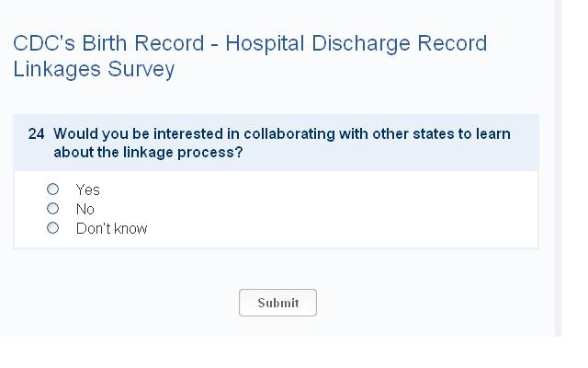Viewport: 588px width, 368px height.
Task: Click the "Don't know" answer label text
Action: pos(111,228)
